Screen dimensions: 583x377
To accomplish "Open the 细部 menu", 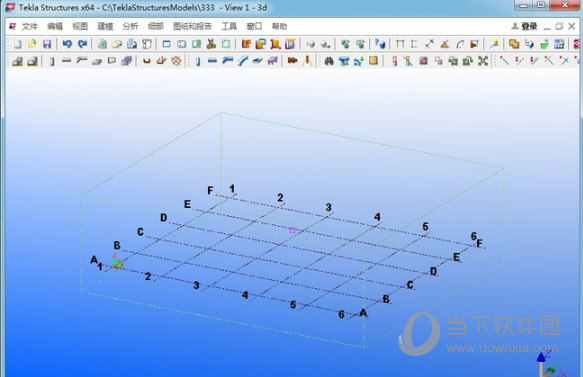I will click(x=155, y=26).
